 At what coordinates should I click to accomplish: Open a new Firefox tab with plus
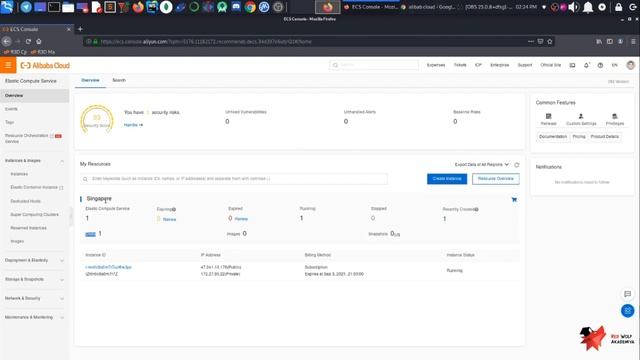80,29
